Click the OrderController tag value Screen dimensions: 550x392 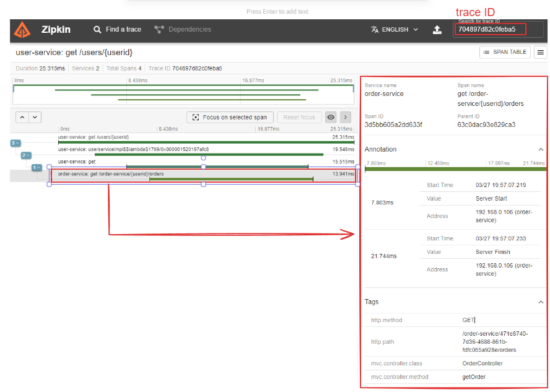[482, 364]
